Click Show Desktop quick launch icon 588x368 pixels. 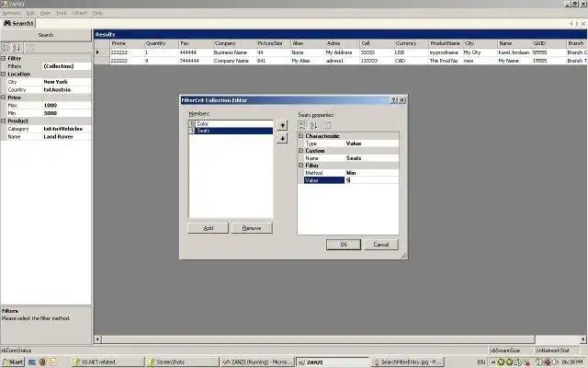(32, 362)
